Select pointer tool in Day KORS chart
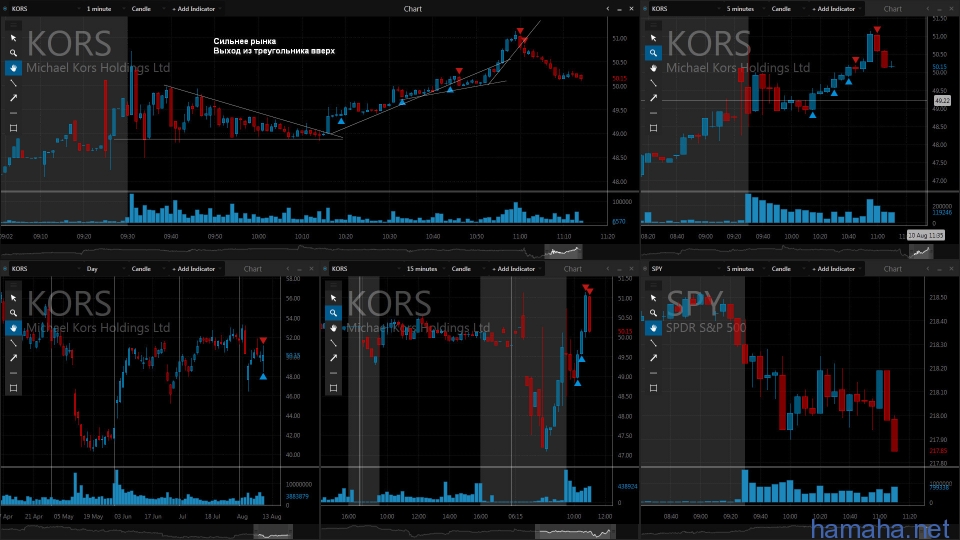Image resolution: width=960 pixels, height=540 pixels. coord(13,298)
